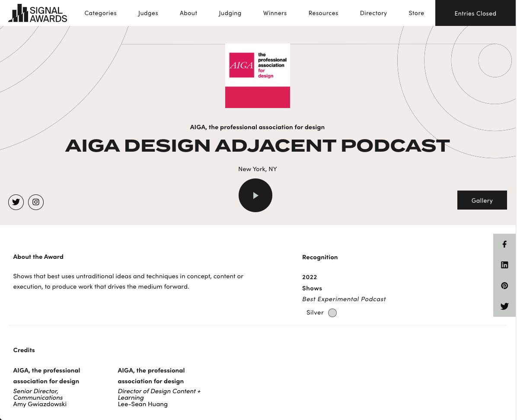Open the Gallery button
This screenshot has height=420, width=517.
click(482, 200)
